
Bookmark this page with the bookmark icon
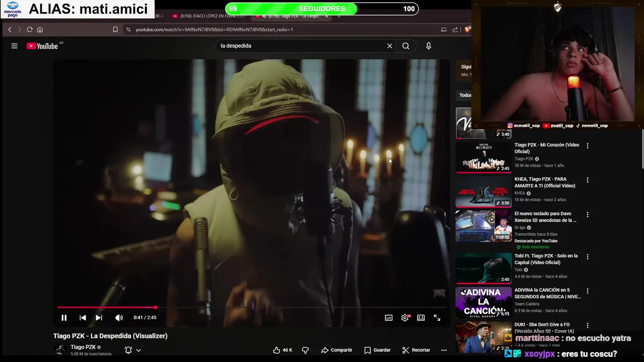coord(115,30)
